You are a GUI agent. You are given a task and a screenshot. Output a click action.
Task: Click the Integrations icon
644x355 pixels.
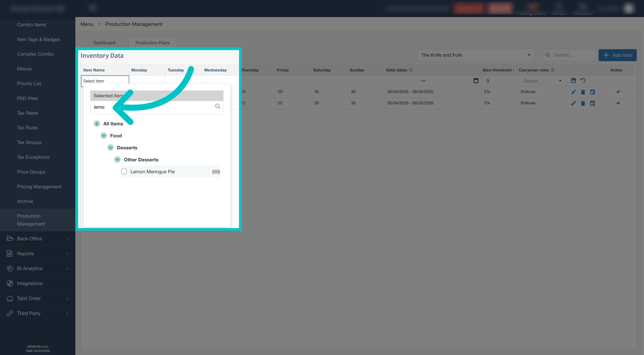tap(10, 283)
